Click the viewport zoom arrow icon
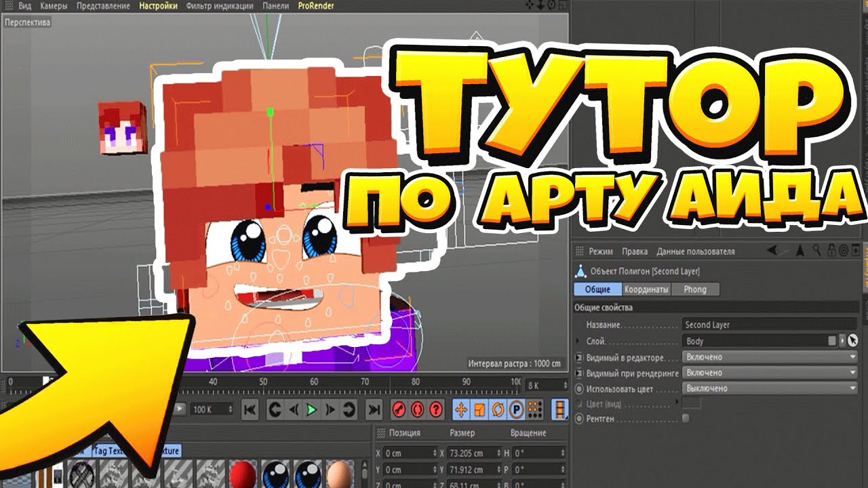The width and height of the screenshot is (868, 488). [540, 5]
